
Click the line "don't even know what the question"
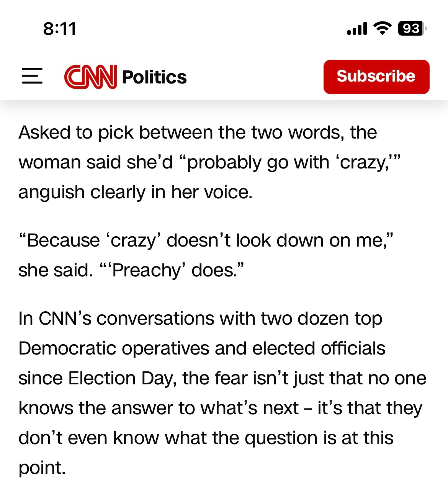click(206, 438)
